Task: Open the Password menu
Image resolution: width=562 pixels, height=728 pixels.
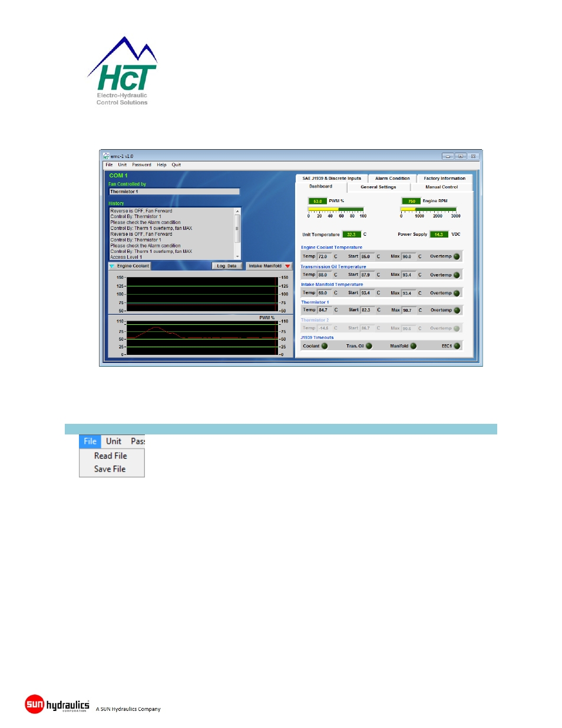Action: click(x=141, y=165)
